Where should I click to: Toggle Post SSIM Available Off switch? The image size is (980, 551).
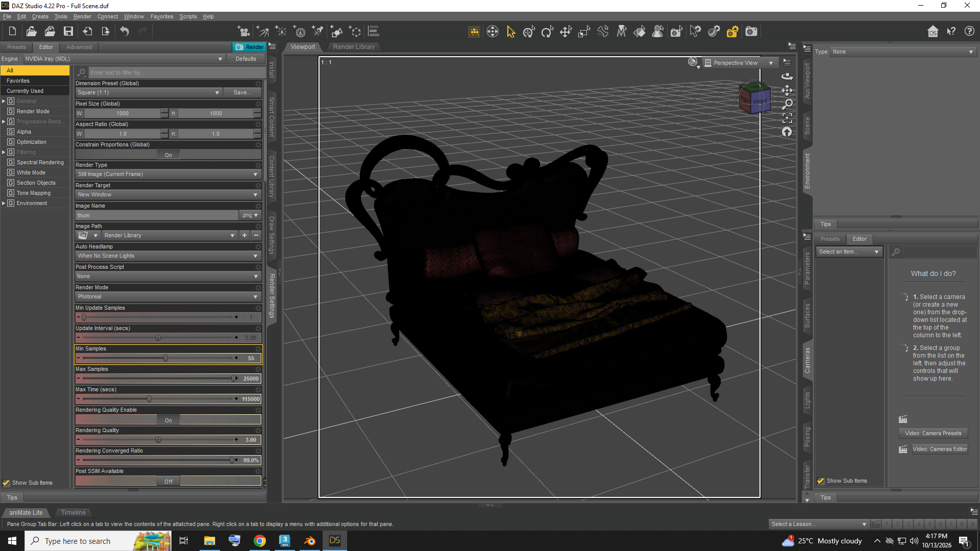[x=168, y=481]
